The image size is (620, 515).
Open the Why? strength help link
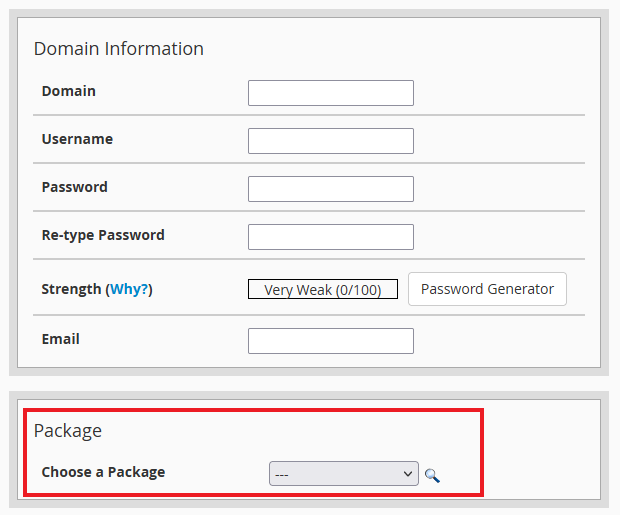point(129,289)
